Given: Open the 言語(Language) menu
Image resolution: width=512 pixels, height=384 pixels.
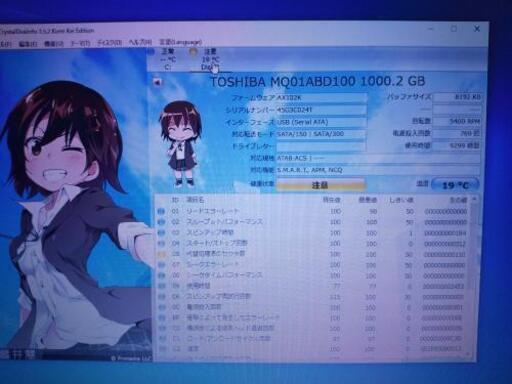Looking at the screenshot, I should (180, 42).
